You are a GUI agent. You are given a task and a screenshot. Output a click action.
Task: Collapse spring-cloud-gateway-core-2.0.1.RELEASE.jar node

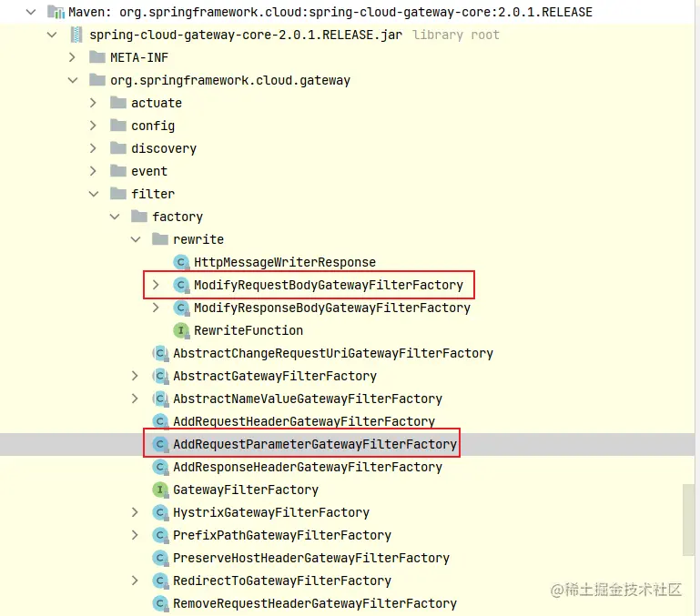pyautogui.click(x=52, y=35)
